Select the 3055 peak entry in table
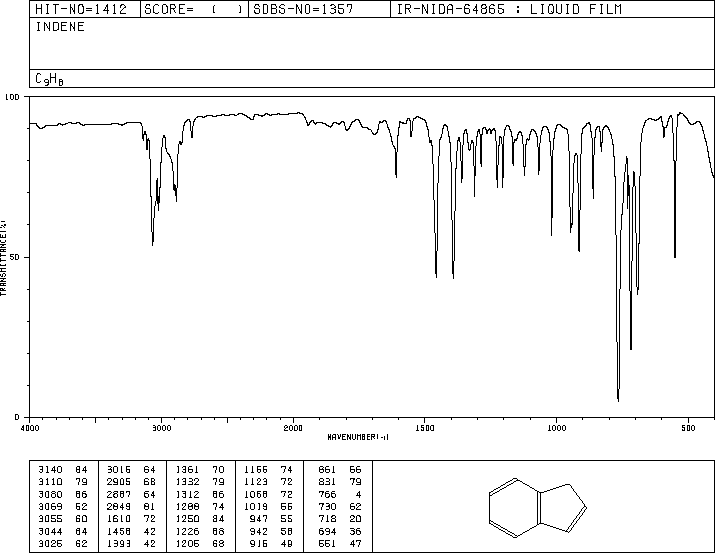 pos(63,519)
